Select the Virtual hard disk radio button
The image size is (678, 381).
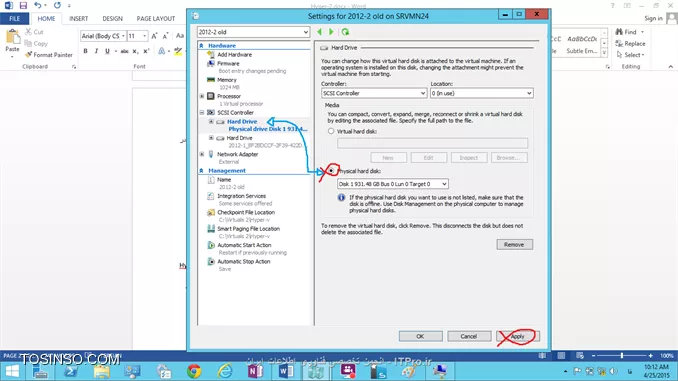[331, 131]
